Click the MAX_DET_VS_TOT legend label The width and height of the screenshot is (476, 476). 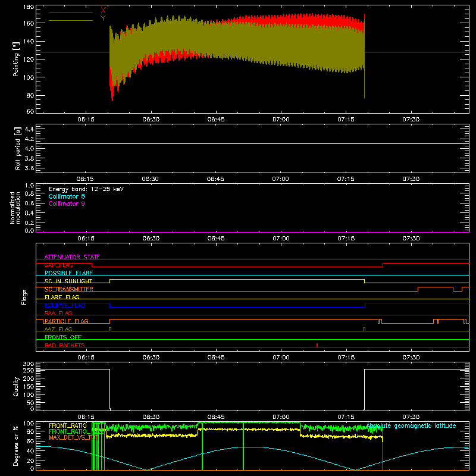point(73,437)
